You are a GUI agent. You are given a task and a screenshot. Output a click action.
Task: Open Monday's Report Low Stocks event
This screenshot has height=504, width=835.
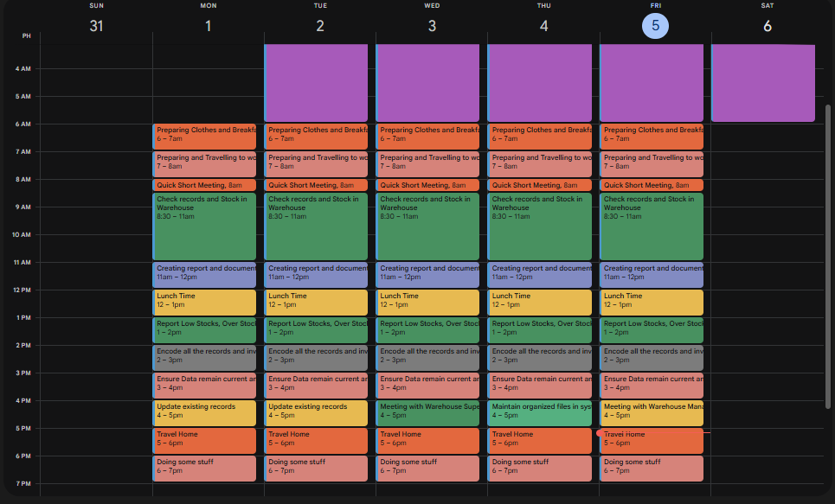[204, 330]
